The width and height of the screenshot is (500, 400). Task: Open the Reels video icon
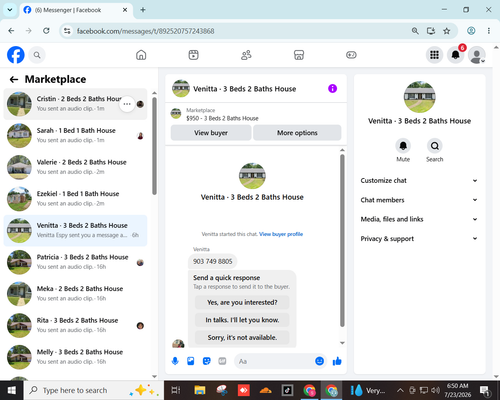[x=194, y=55]
